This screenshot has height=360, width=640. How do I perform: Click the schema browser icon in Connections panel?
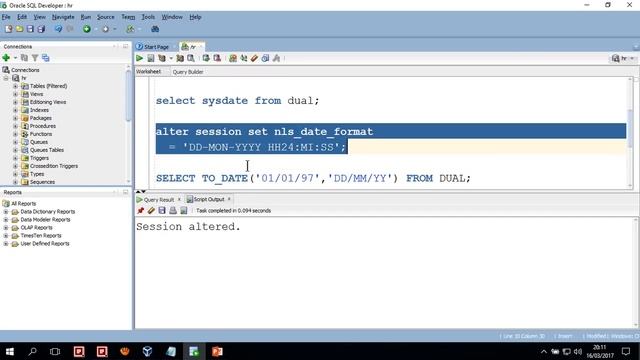pyautogui.click(x=46, y=58)
